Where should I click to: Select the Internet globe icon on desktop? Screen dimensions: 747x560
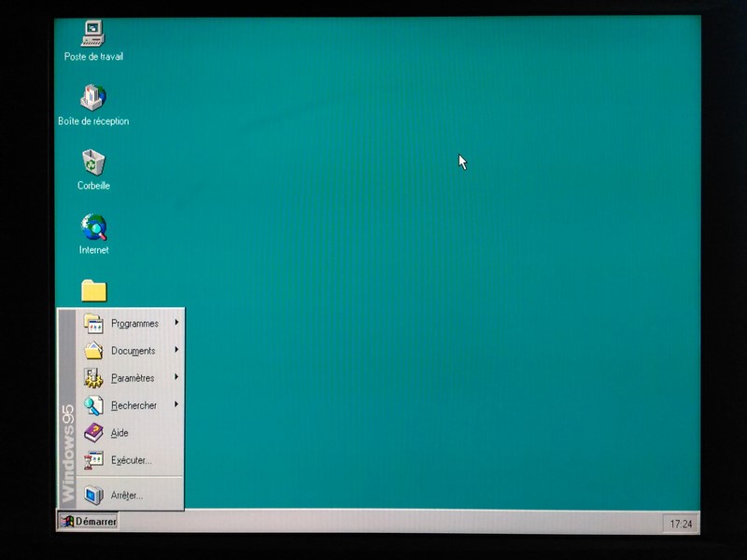(x=93, y=227)
